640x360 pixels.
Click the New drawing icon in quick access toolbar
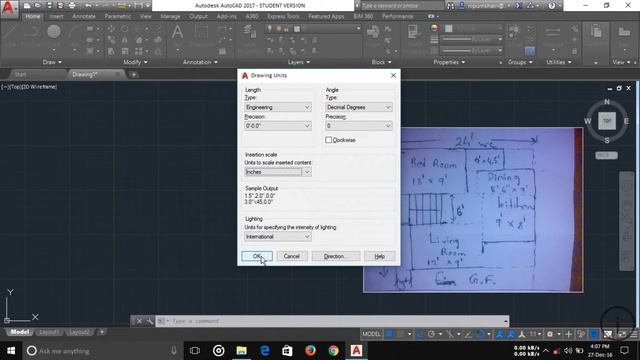pyautogui.click(x=27, y=6)
